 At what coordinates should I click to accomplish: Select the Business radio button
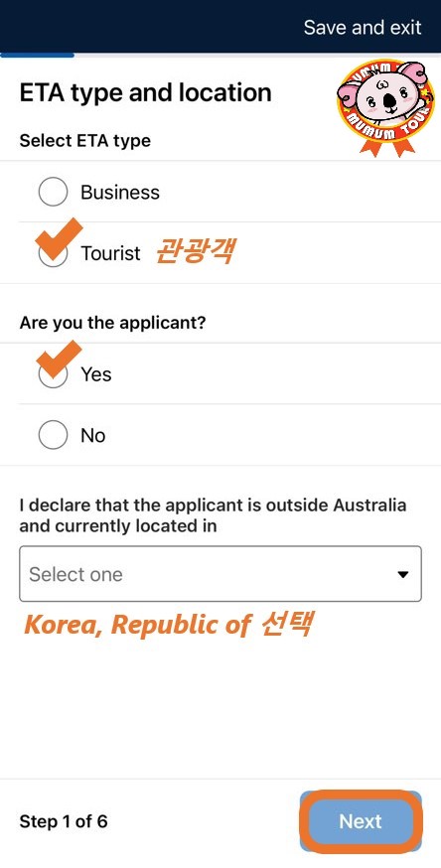click(x=53, y=192)
